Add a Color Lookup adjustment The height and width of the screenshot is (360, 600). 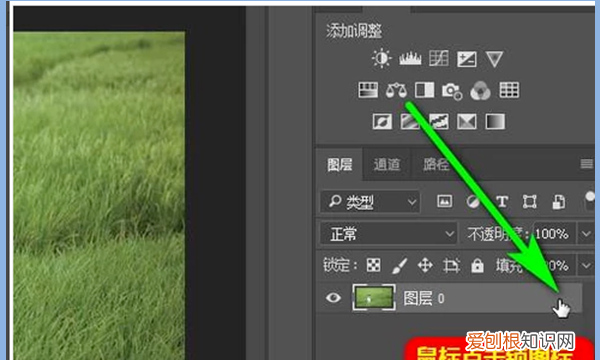point(509,90)
